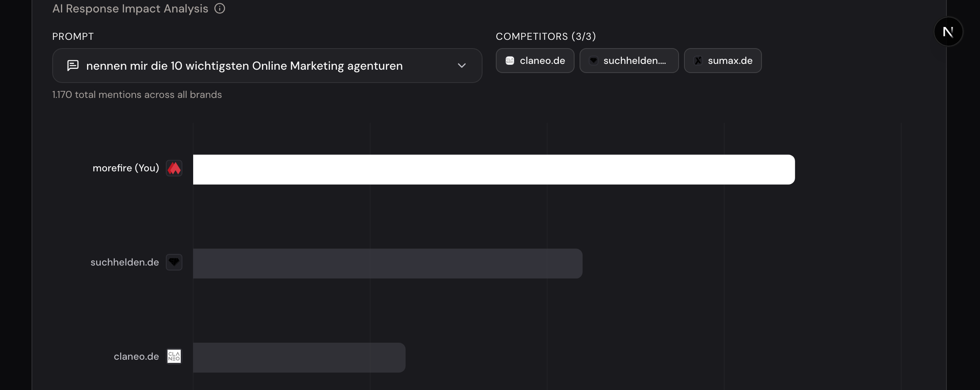The image size is (980, 390).
Task: Click the claneo.de logo beside its chart label
Action: pos(174,356)
